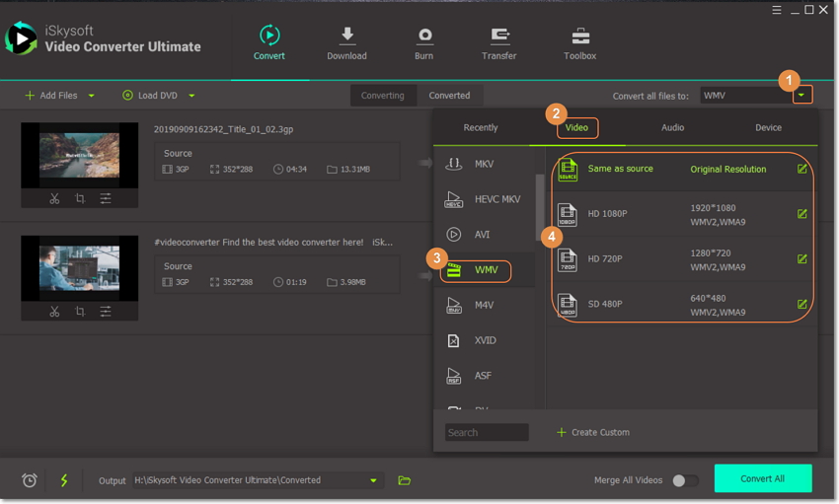The width and height of the screenshot is (839, 504).
Task: Open effects settings icon under first video
Action: [x=106, y=198]
